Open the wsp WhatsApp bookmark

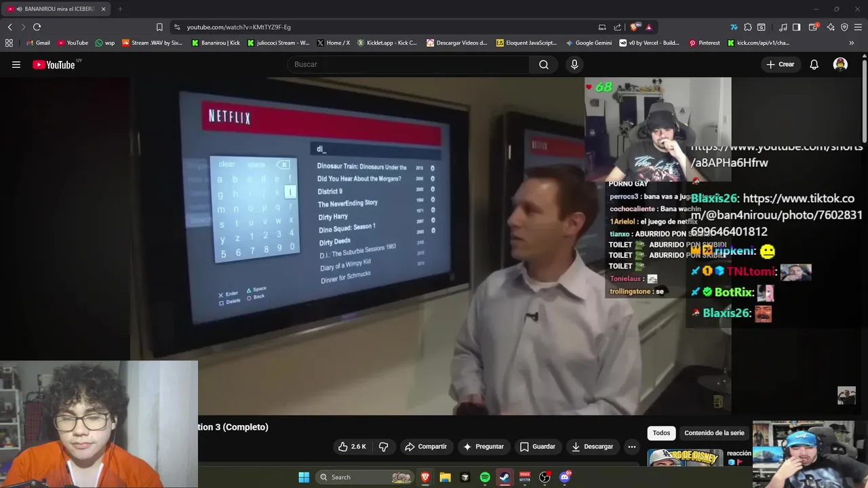(105, 43)
